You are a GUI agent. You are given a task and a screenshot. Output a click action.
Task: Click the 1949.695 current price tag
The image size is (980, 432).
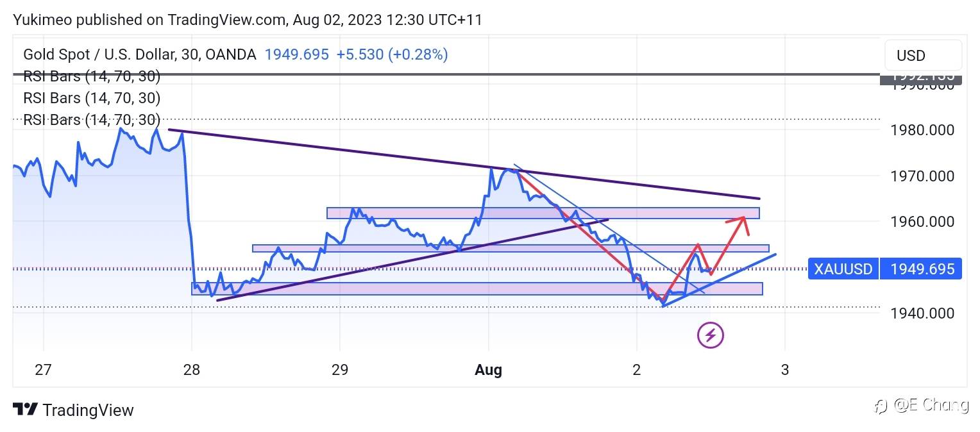point(922,269)
